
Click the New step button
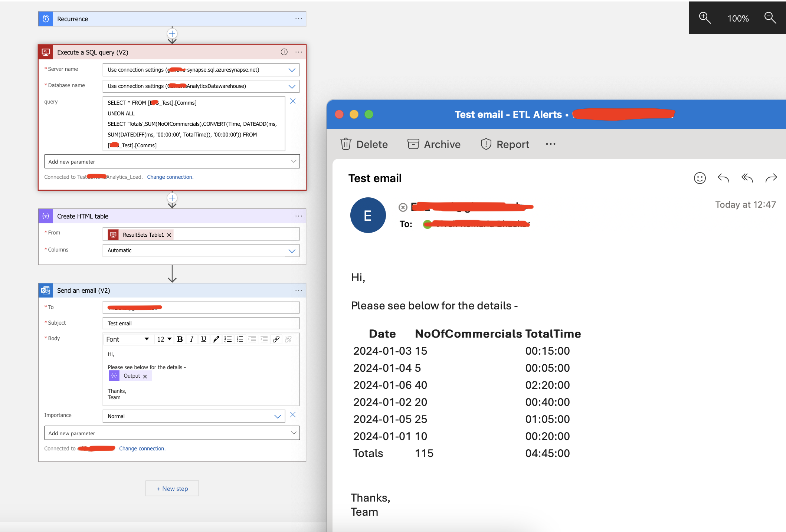(x=172, y=489)
